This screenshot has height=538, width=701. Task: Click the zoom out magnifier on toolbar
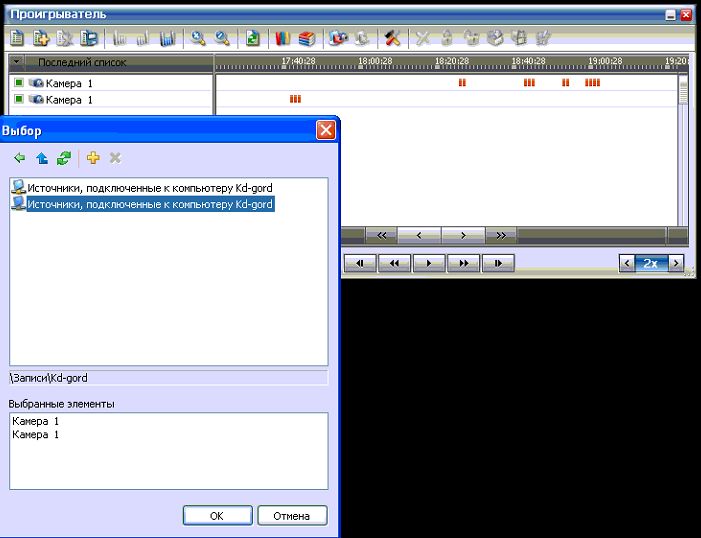[x=221, y=38]
